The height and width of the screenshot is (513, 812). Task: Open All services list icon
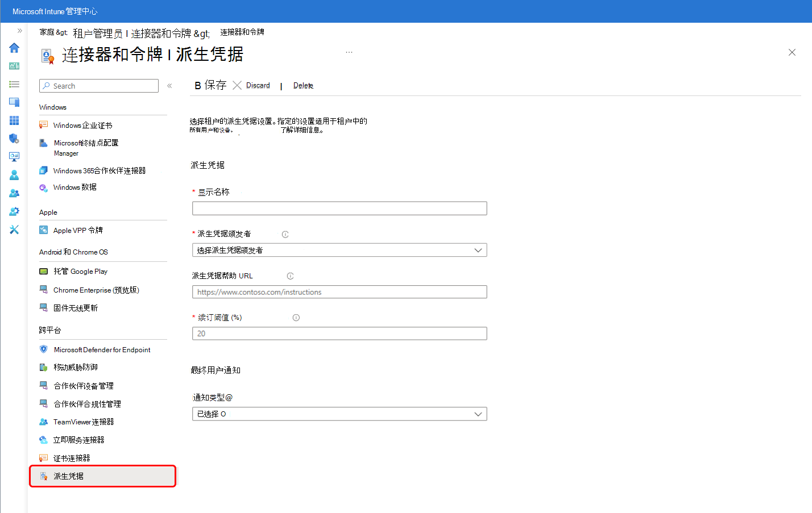pos(14,84)
